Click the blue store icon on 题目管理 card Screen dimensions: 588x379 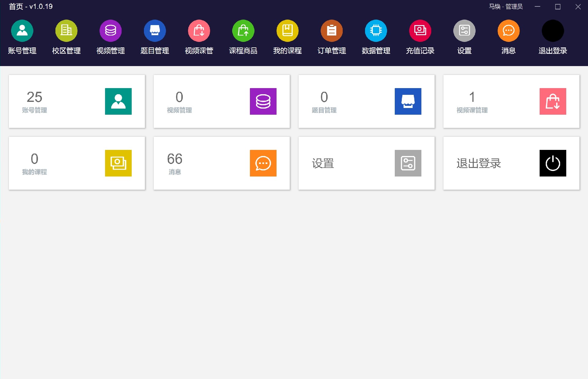(x=408, y=101)
